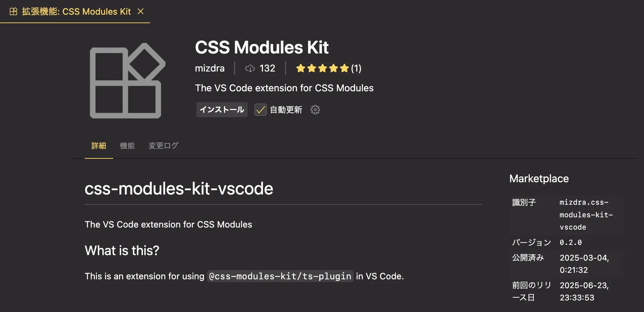The height and width of the screenshot is (312, 644).
Task: Open the extension settings gear menu
Action: (x=315, y=110)
